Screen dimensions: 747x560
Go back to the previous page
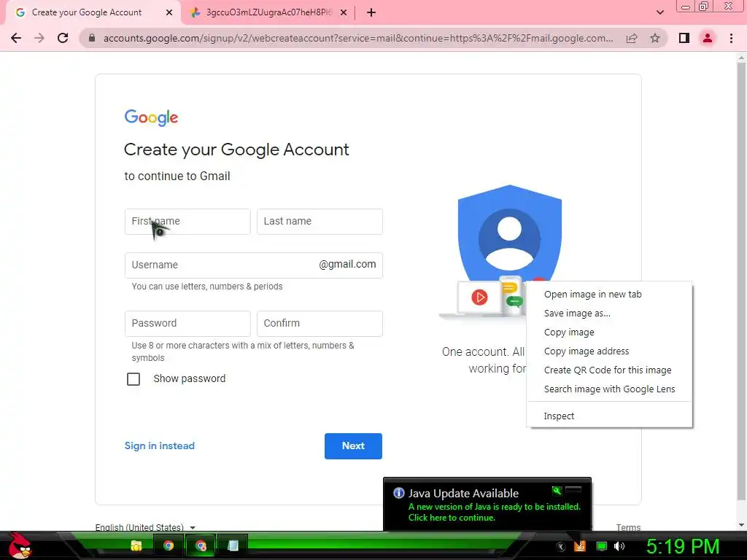16,38
